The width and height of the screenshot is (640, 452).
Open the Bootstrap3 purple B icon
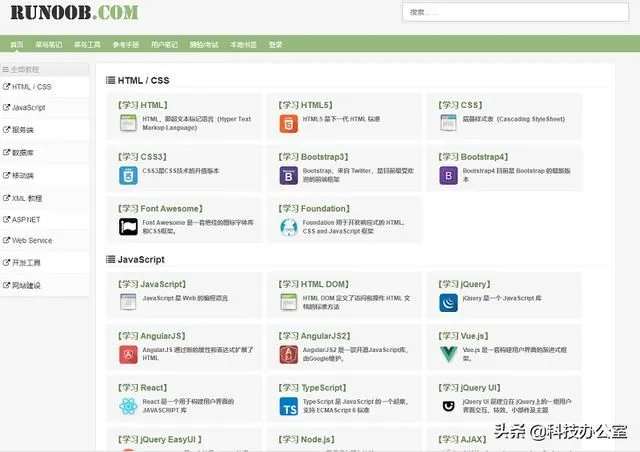[289, 176]
